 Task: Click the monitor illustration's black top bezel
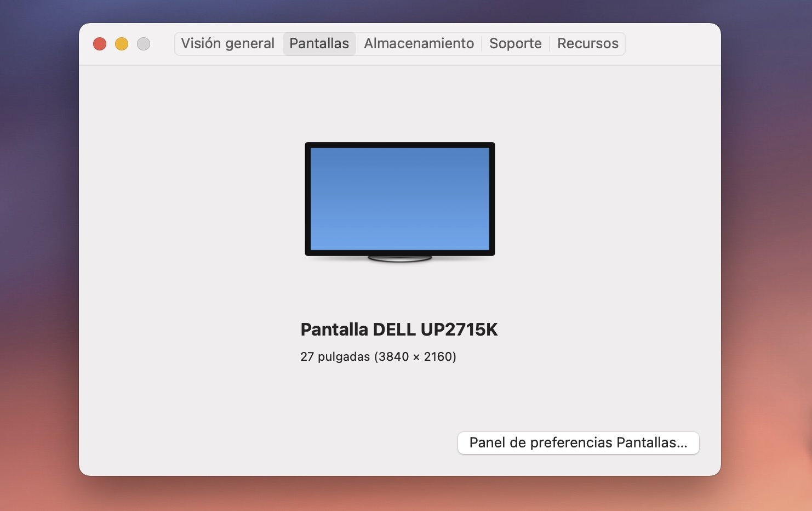[x=399, y=145]
